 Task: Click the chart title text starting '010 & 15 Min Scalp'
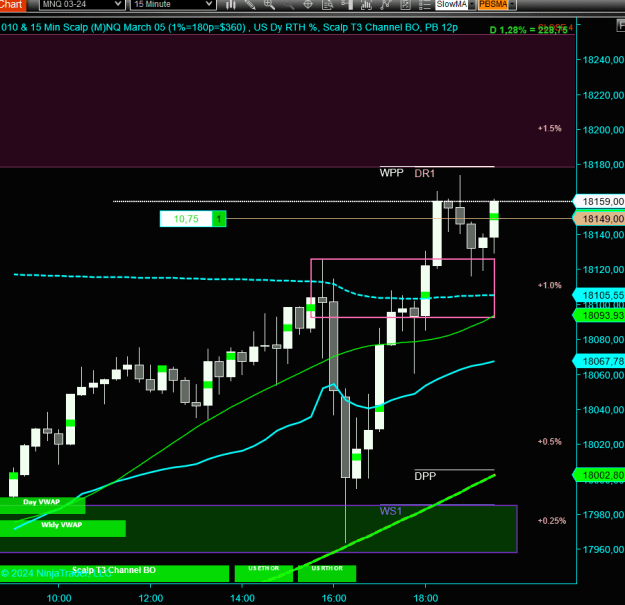pos(229,28)
